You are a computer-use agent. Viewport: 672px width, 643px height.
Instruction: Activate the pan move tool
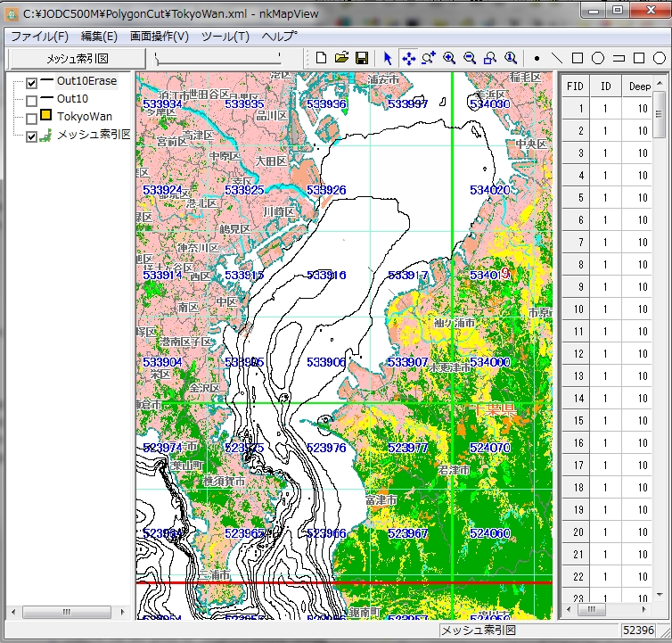coord(408,58)
